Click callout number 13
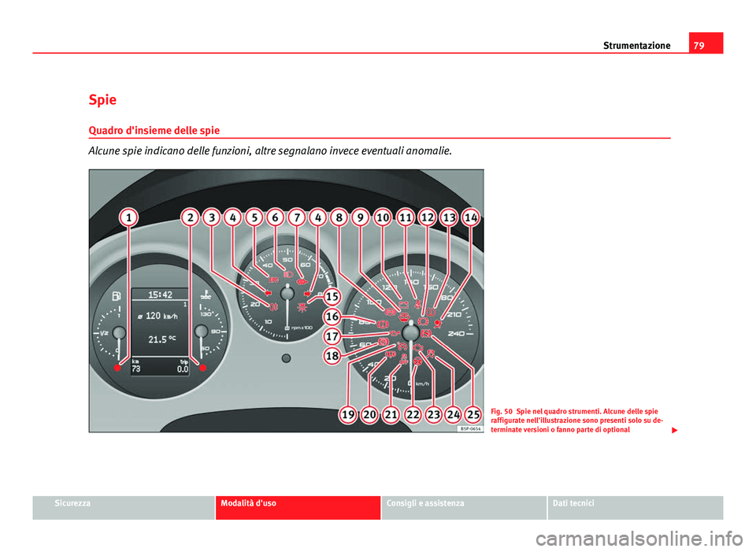The width and height of the screenshot is (756, 552). [449, 217]
